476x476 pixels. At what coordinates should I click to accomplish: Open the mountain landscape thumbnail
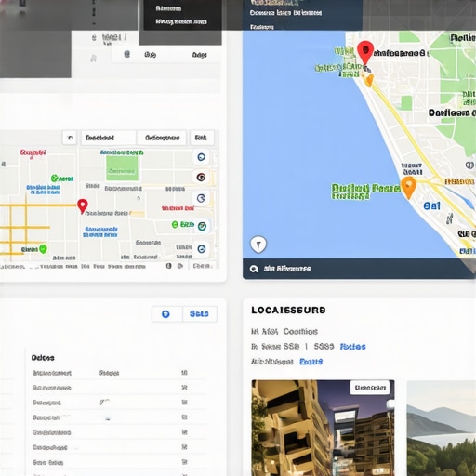[x=442, y=429]
